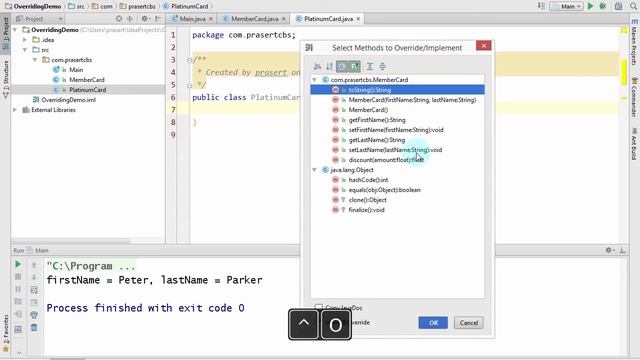
Task: Clear all output with trash icon
Action: coord(34,327)
